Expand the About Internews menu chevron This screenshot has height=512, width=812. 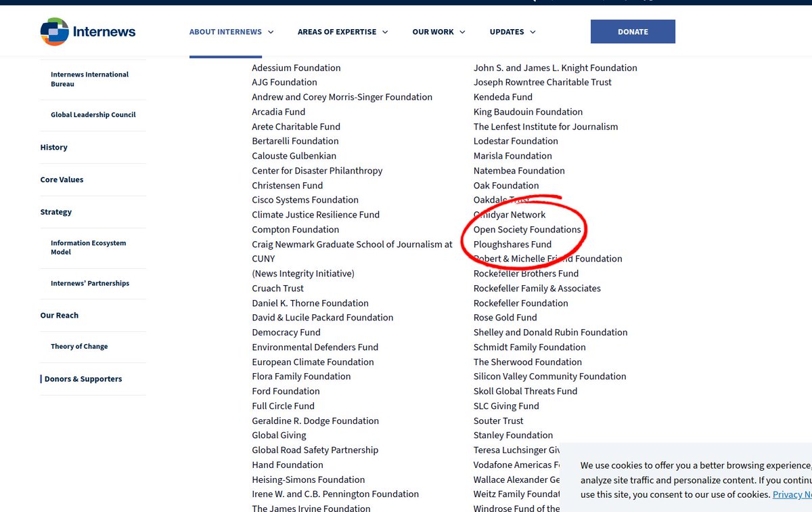click(271, 32)
